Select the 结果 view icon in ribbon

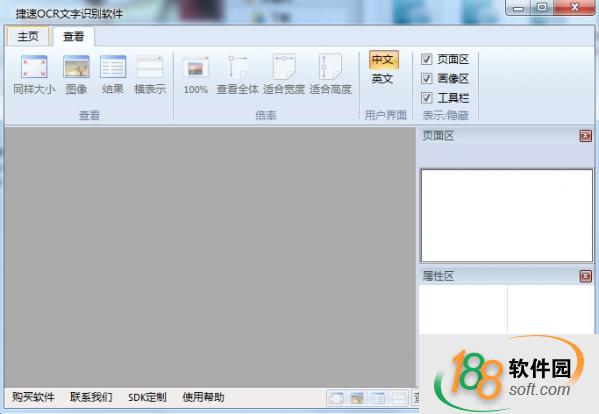point(113,67)
